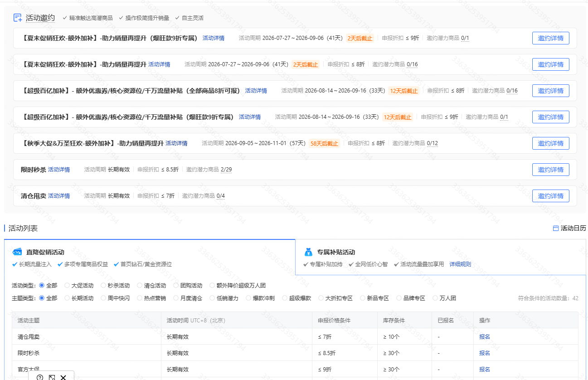Screen dimensions: 588x380
Task: Open 活动详情 for 夏末促销 爆旺款9折专属
Action: [x=214, y=38]
